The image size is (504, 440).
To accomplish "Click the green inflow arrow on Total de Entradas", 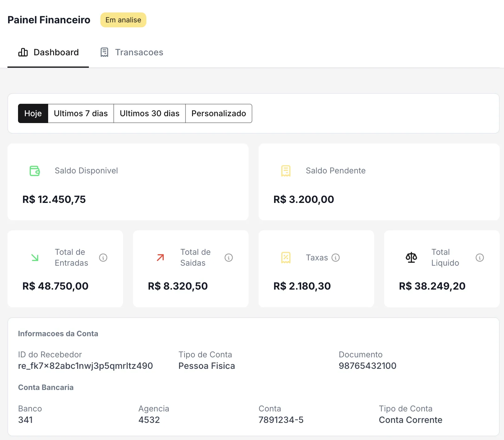I will click(35, 257).
